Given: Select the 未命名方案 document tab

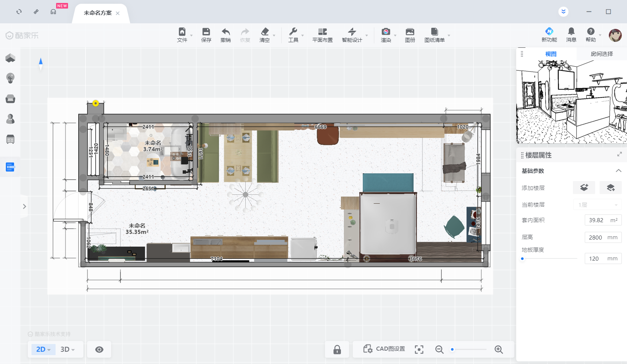Looking at the screenshot, I should click(97, 13).
